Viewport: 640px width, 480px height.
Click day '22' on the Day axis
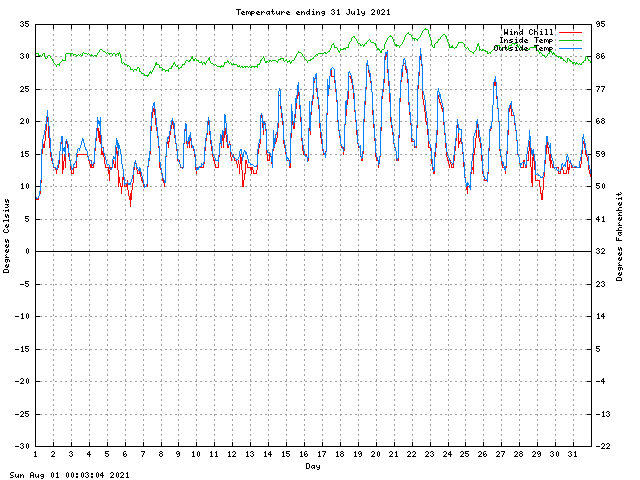pyautogui.click(x=411, y=454)
